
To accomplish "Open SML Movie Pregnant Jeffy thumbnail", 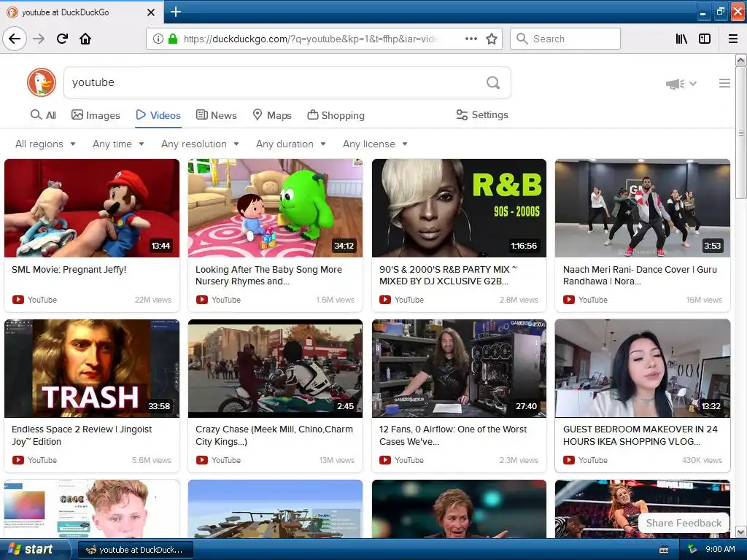I will point(92,208).
